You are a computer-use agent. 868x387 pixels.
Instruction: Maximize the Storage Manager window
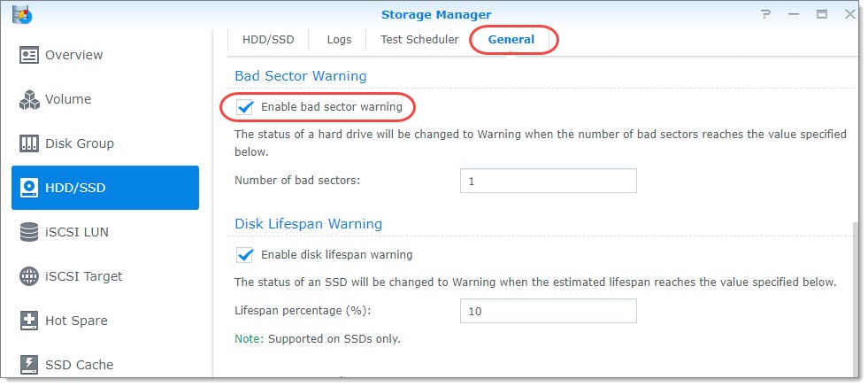point(822,14)
